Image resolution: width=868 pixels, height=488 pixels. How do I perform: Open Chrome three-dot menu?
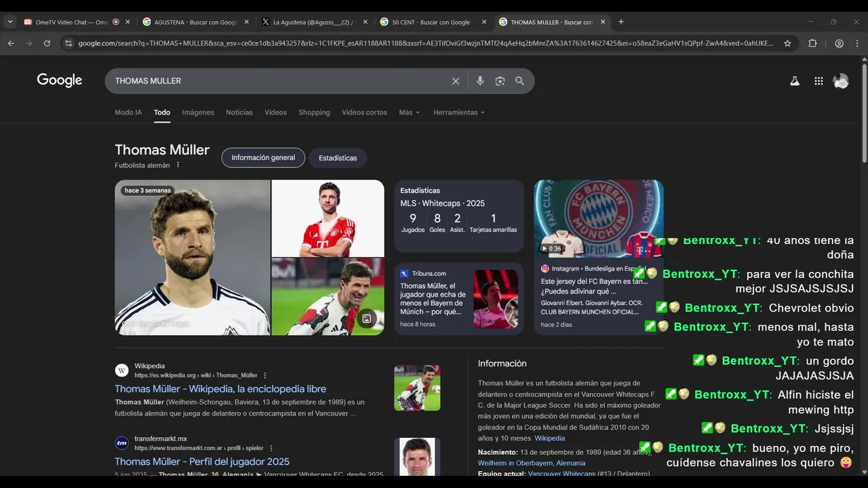(x=857, y=43)
